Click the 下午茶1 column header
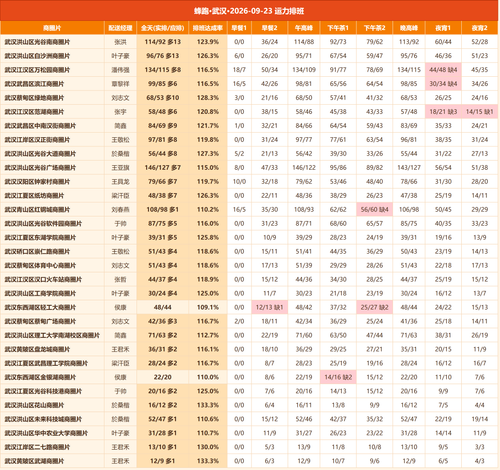 coord(338,28)
